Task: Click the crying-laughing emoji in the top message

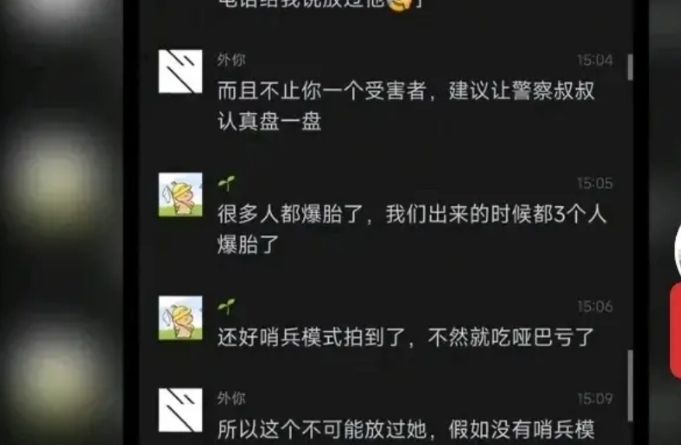Action: click(399, 4)
